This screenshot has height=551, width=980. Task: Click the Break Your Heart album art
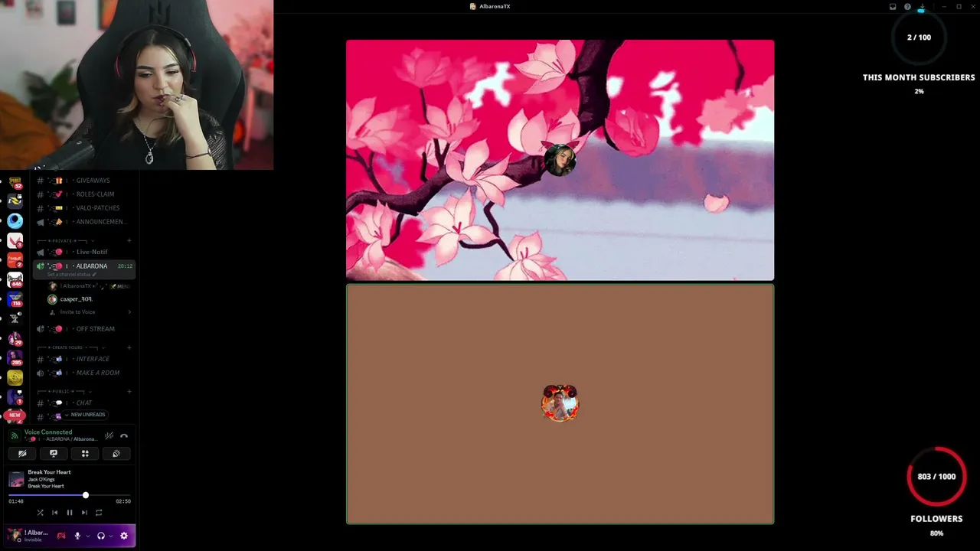(16, 479)
